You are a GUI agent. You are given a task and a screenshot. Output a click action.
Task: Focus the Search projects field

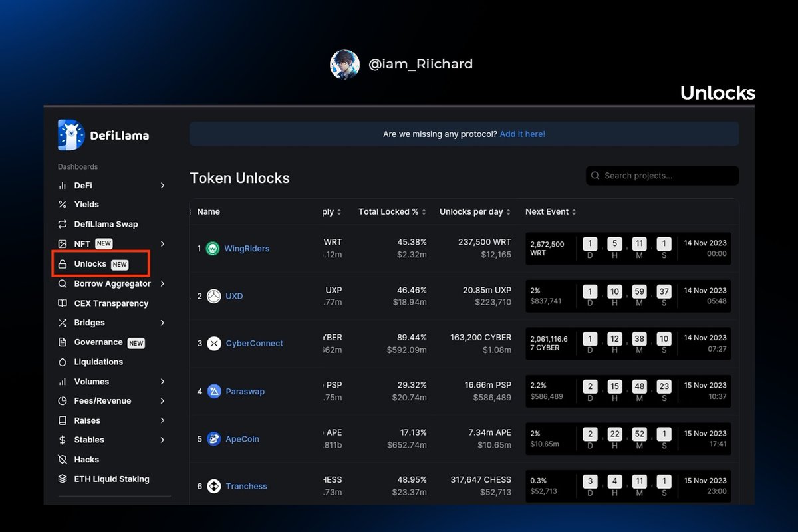(662, 176)
